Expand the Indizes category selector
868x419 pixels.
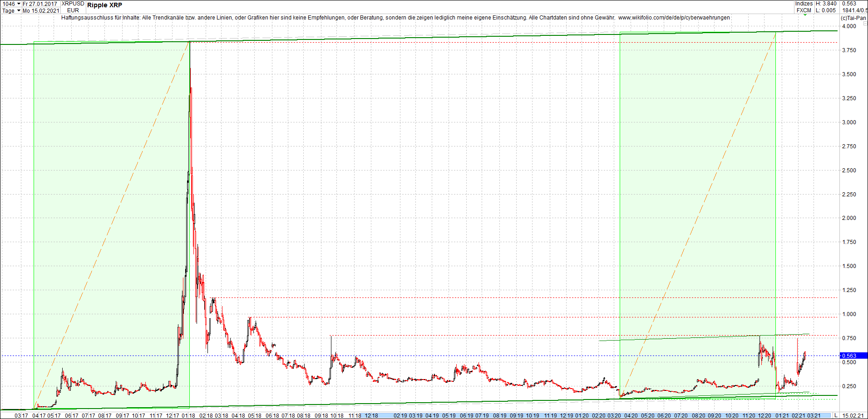point(804,4)
